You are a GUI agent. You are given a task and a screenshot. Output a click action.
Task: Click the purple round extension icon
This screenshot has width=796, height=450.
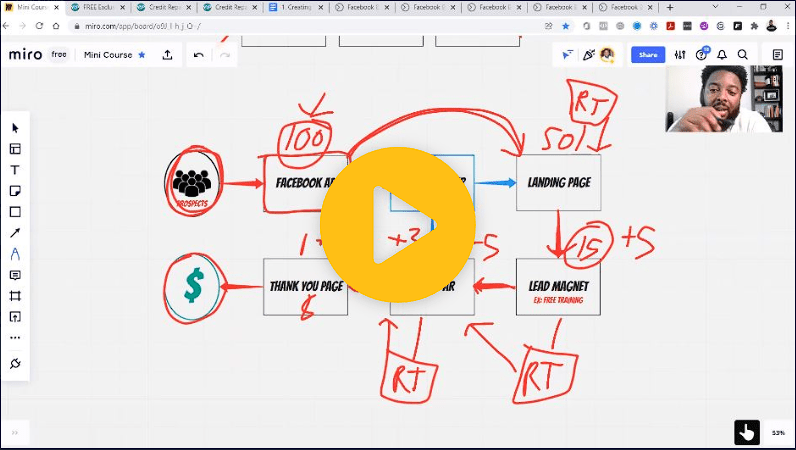tap(704, 26)
